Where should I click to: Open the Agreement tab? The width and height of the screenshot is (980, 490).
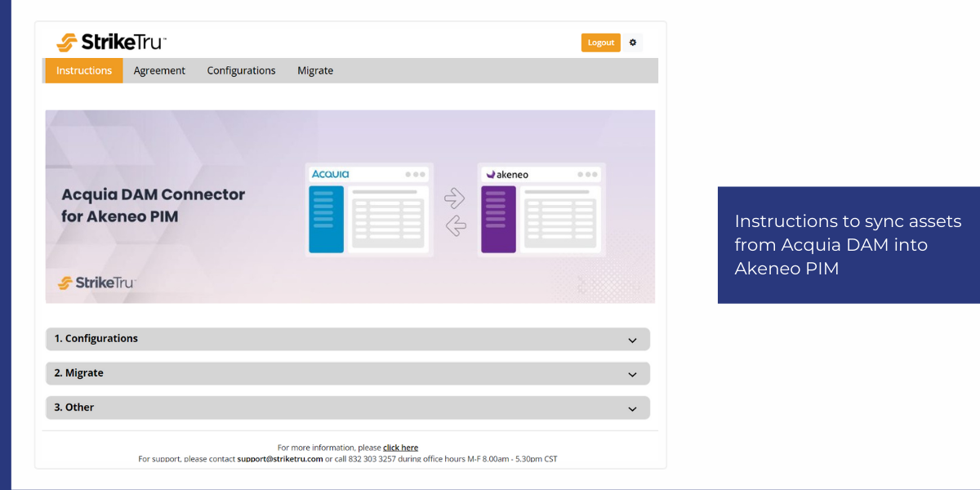point(159,70)
